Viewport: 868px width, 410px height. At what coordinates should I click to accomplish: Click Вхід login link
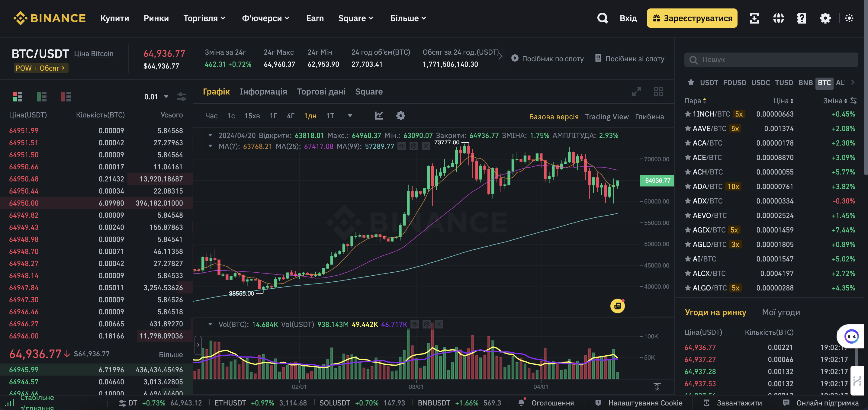tap(628, 18)
